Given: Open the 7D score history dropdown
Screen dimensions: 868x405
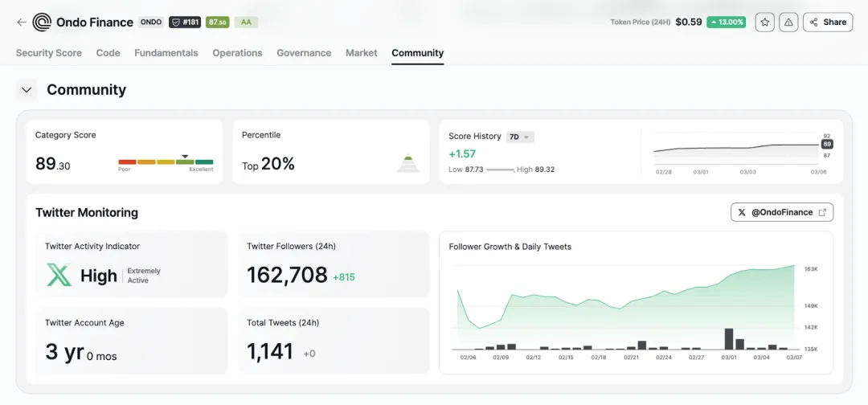Looking at the screenshot, I should click(x=520, y=137).
